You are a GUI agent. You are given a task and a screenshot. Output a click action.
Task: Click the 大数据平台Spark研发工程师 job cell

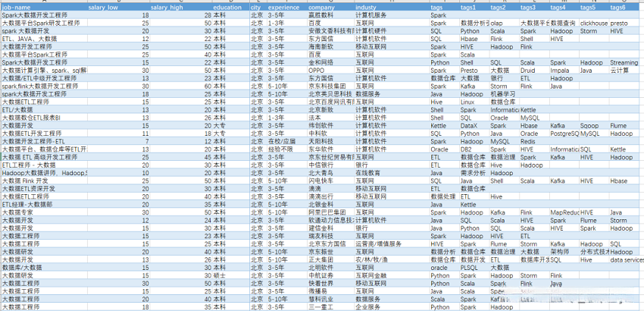click(43, 23)
